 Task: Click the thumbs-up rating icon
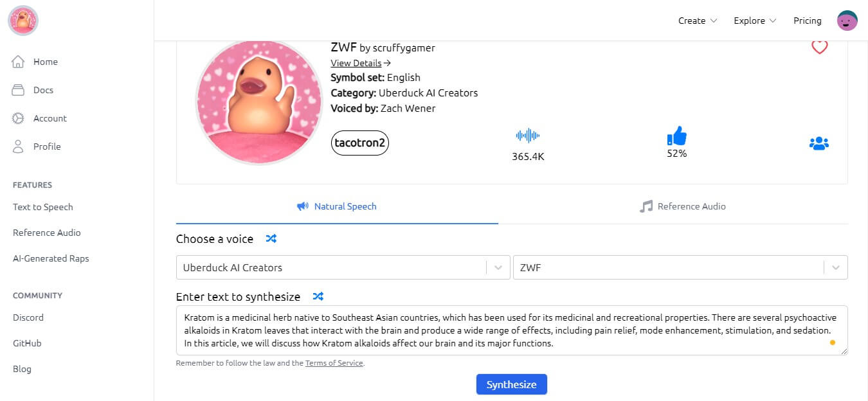tap(677, 136)
